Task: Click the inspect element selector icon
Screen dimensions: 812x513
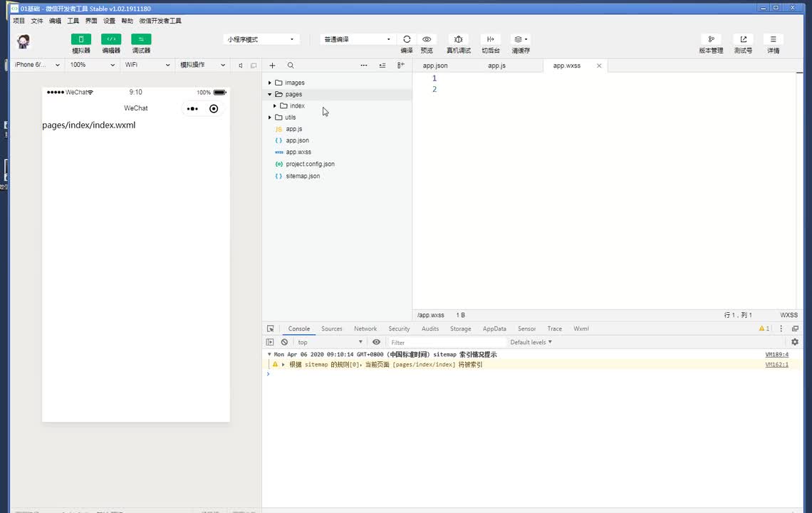Action: (x=271, y=328)
